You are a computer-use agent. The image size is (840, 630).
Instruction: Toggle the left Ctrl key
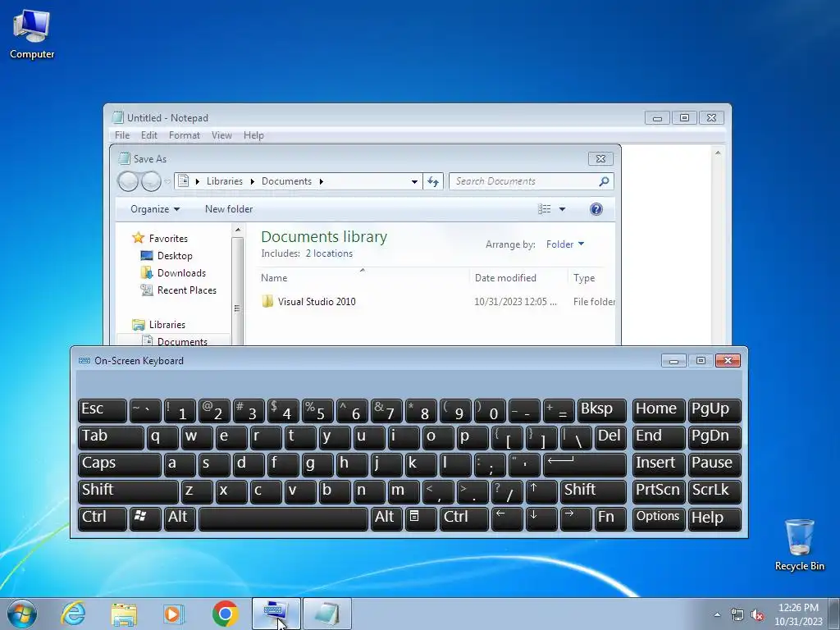[103, 518]
